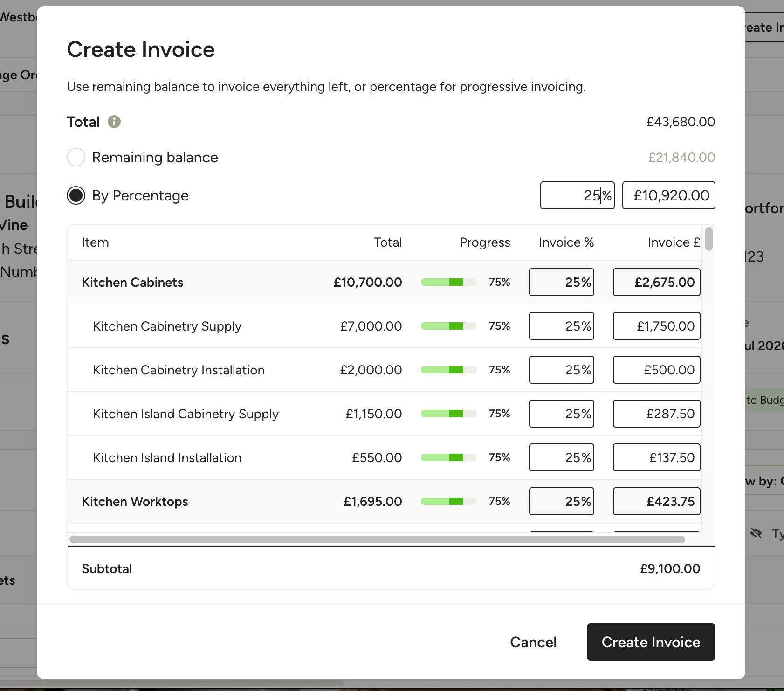Click Kitchen Cabinetry Installation progress bar
This screenshot has height=691, width=784.
[x=448, y=370]
